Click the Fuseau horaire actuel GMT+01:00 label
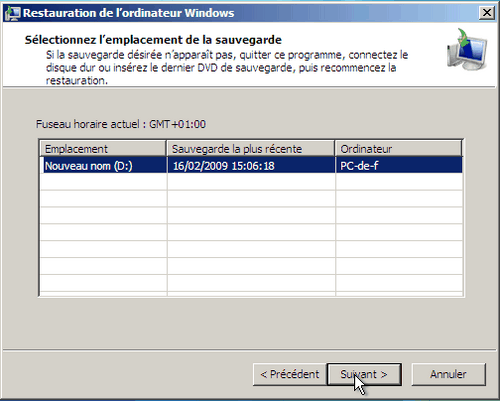The image size is (500, 401). (121, 124)
